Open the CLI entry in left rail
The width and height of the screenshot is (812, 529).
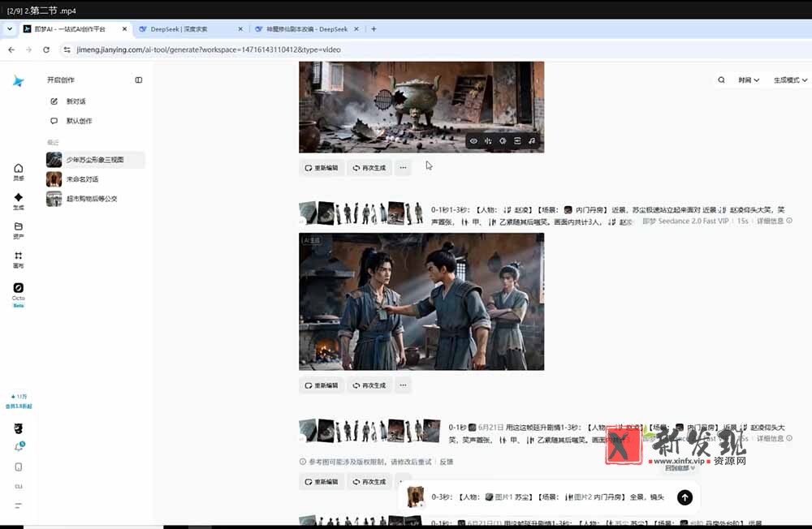click(18, 487)
